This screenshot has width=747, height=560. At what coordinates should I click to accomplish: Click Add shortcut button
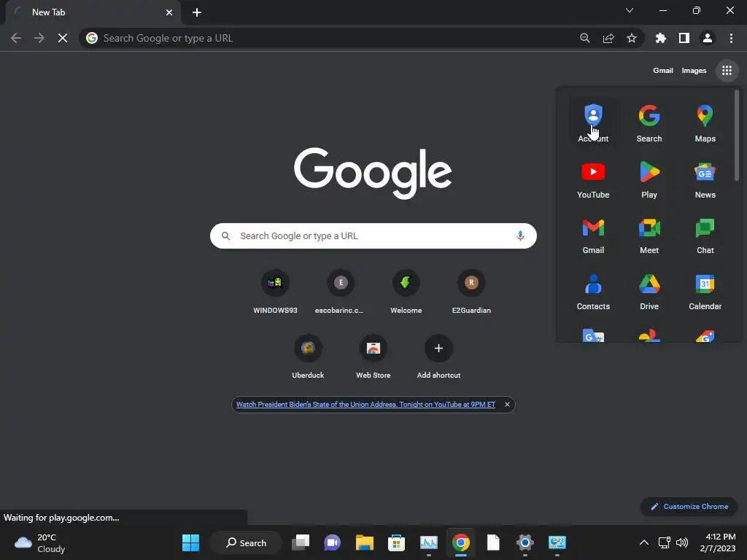[438, 357]
